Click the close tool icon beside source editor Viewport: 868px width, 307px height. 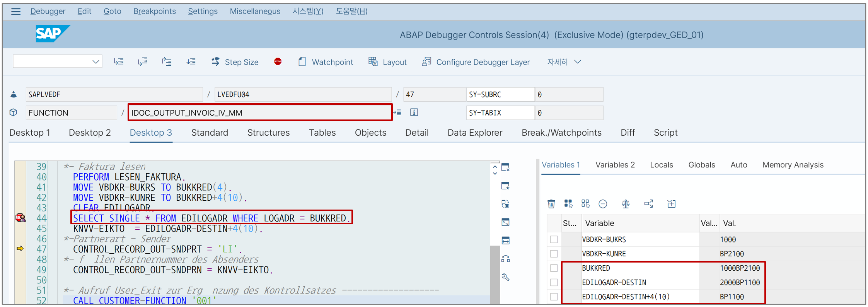[x=505, y=167]
